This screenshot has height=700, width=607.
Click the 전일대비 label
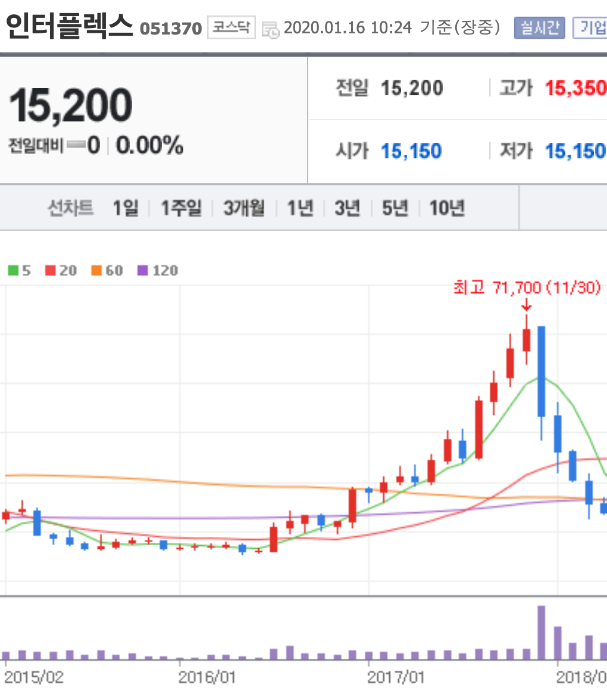pyautogui.click(x=36, y=145)
